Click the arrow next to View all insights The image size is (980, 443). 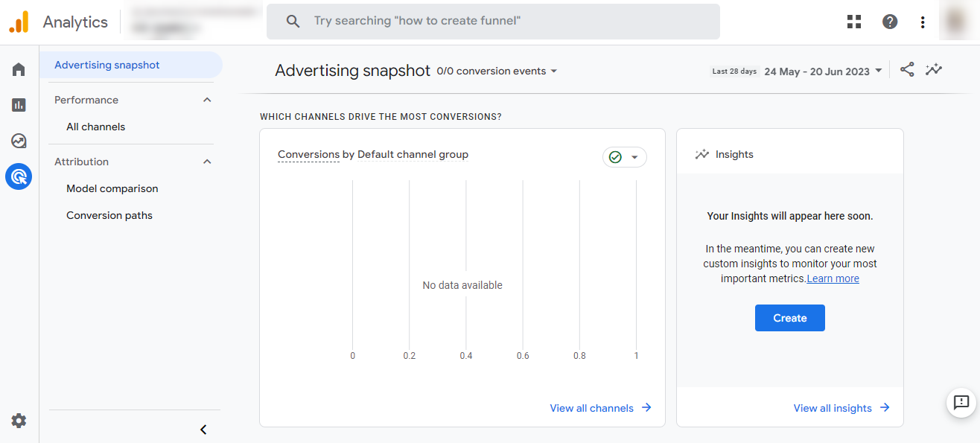885,407
